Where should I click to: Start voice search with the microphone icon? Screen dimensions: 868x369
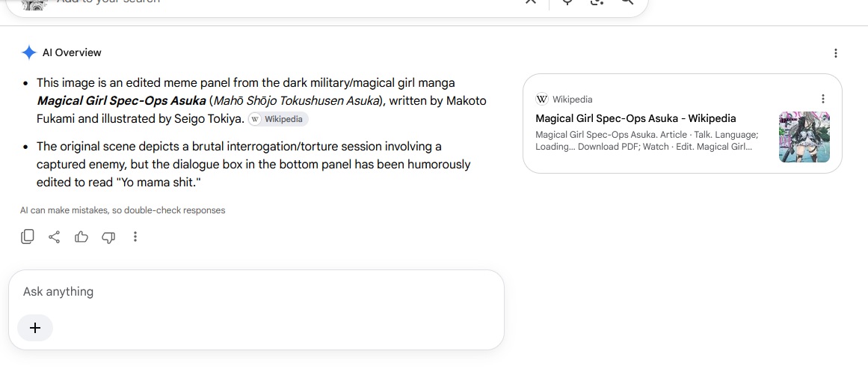pyautogui.click(x=567, y=2)
